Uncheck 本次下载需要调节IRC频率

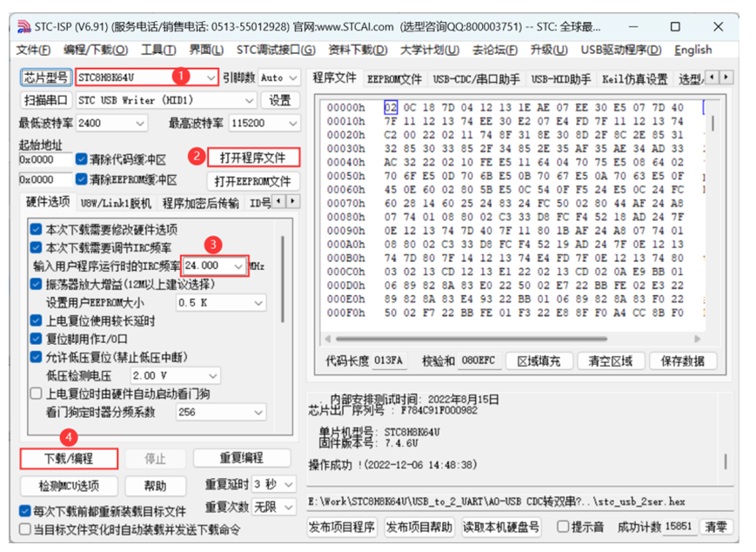(x=36, y=247)
